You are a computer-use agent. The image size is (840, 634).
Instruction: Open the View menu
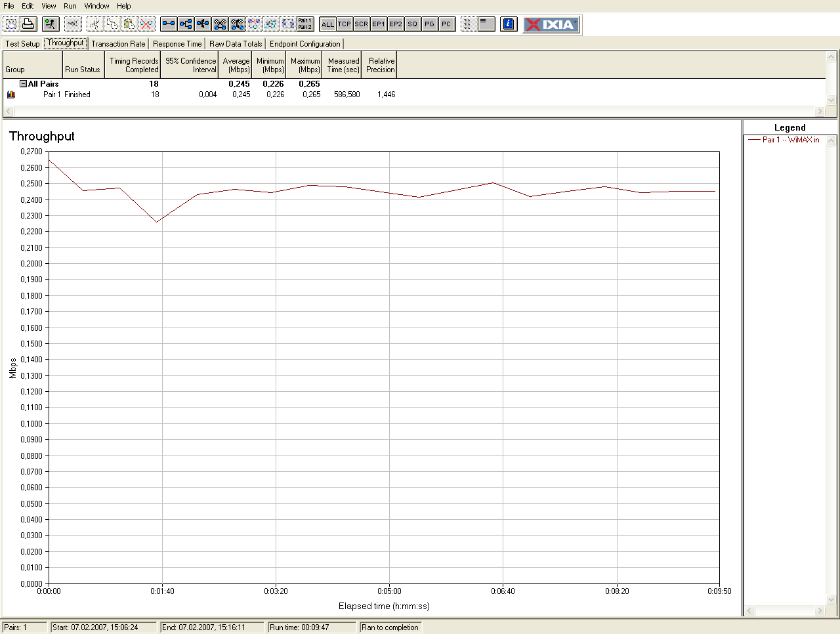(x=49, y=6)
